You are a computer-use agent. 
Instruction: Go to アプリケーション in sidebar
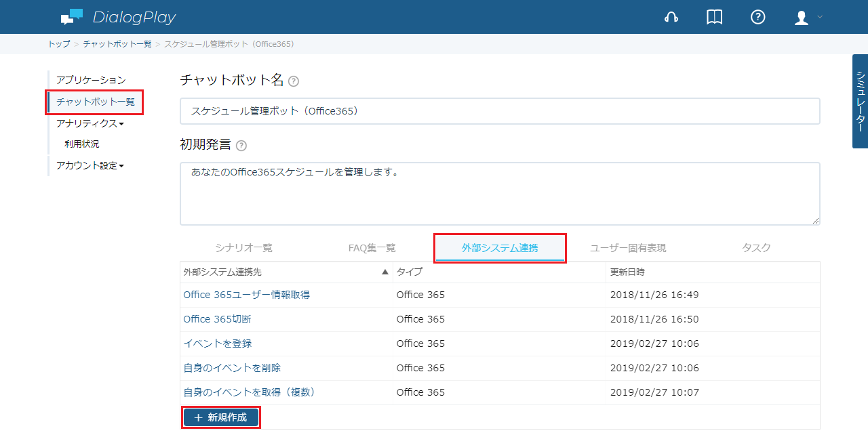click(x=91, y=80)
